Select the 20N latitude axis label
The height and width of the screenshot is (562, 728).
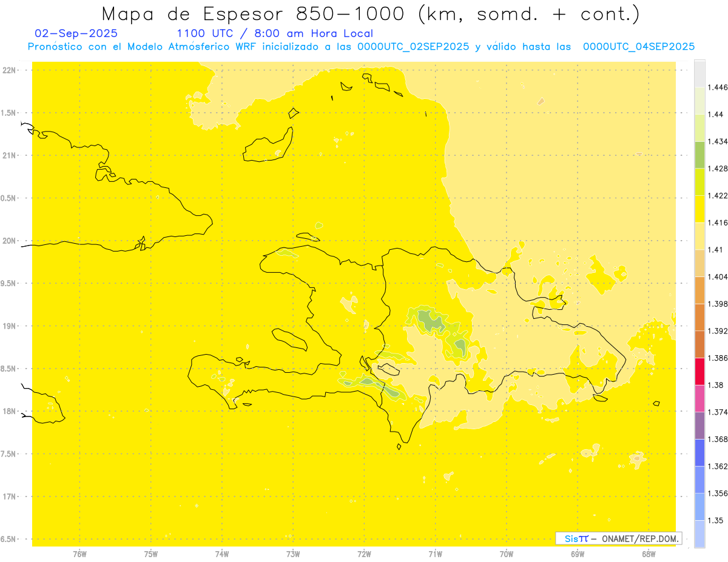[8, 241]
